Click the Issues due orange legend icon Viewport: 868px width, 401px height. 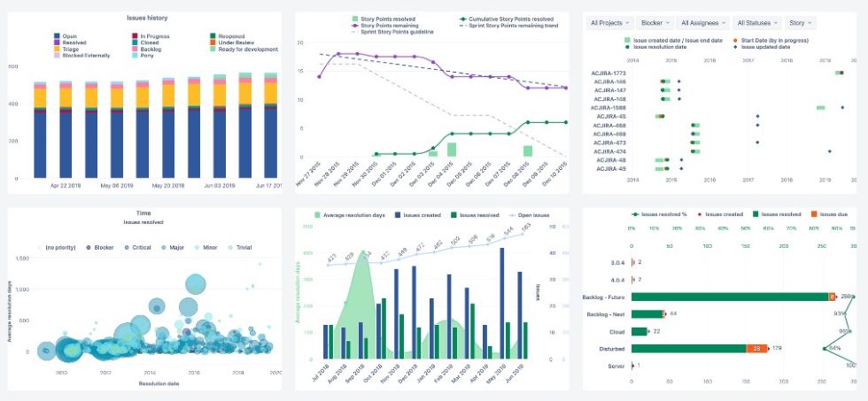pos(814,214)
